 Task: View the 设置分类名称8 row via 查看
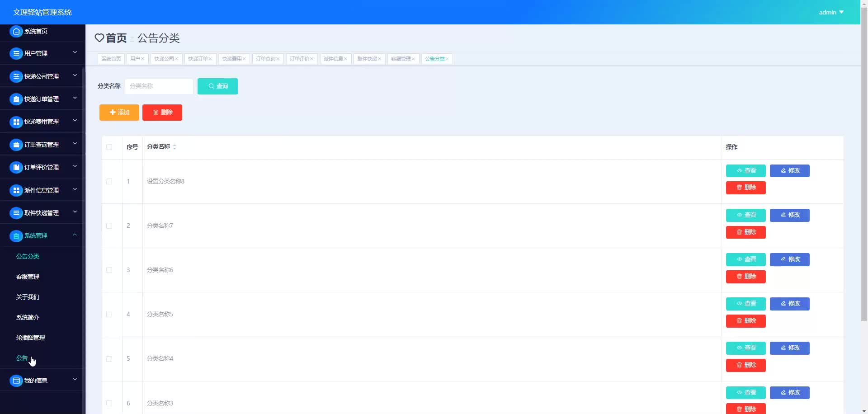tap(746, 171)
